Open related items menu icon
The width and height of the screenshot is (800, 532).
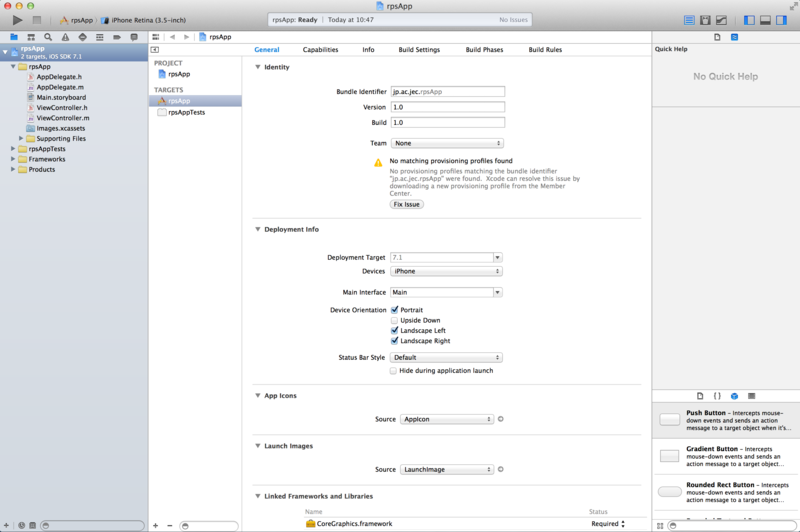pos(156,37)
